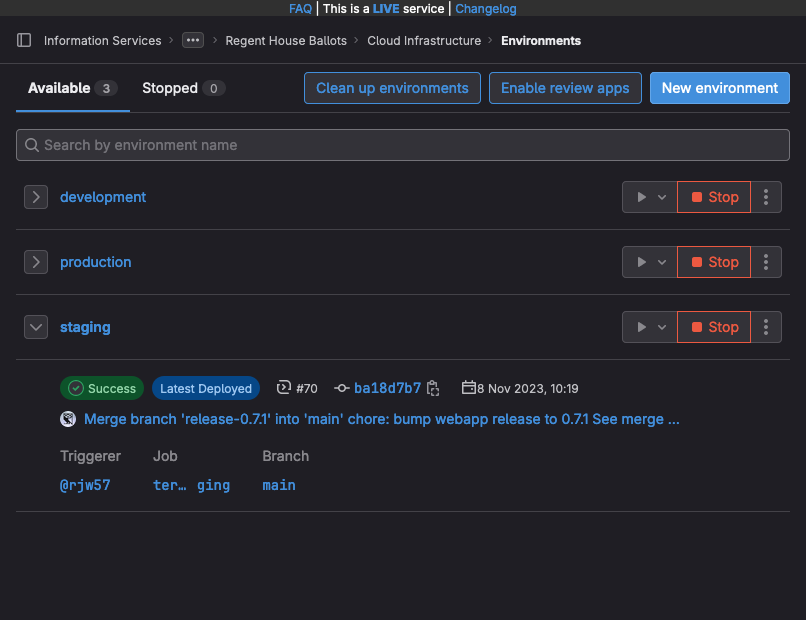Toggle the sidebar panel icon
Screen dimensions: 806x620
pyautogui.click(x=24, y=41)
